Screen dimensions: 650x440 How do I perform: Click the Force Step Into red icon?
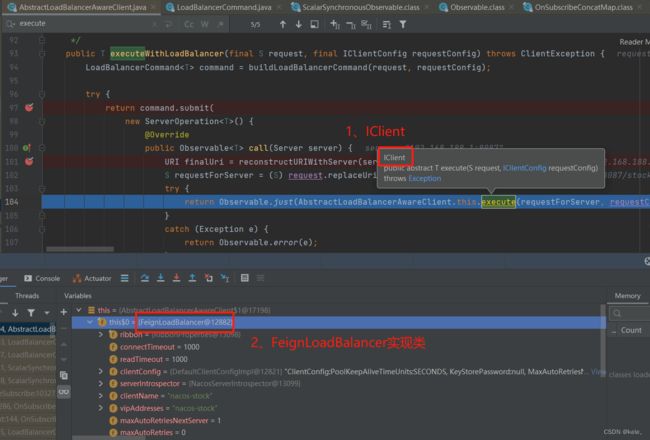[176, 278]
